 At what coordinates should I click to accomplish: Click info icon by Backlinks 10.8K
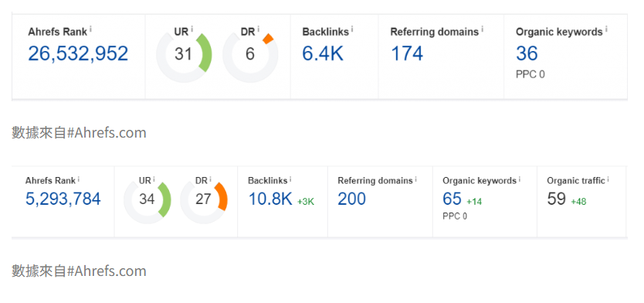pos(290,179)
